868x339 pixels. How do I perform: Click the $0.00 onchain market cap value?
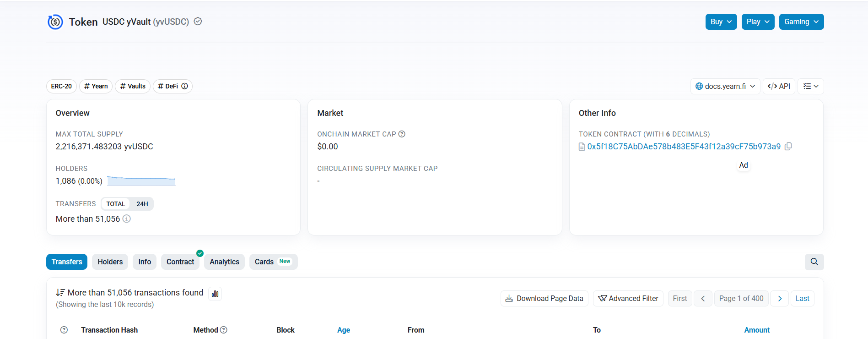(328, 147)
